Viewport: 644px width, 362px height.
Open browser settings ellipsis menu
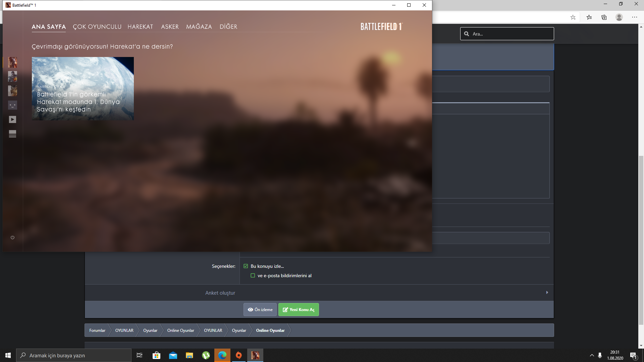pos(634,17)
